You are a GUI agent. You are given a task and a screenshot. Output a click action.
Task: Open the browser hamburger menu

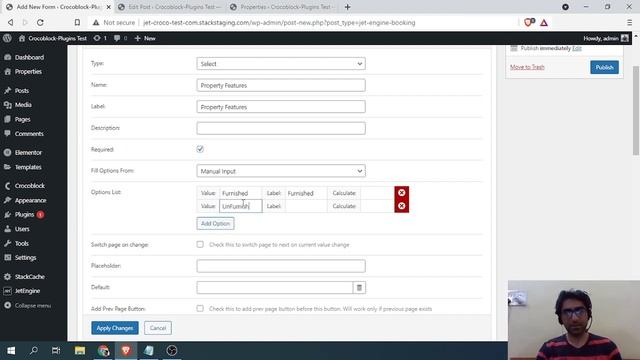(629, 22)
